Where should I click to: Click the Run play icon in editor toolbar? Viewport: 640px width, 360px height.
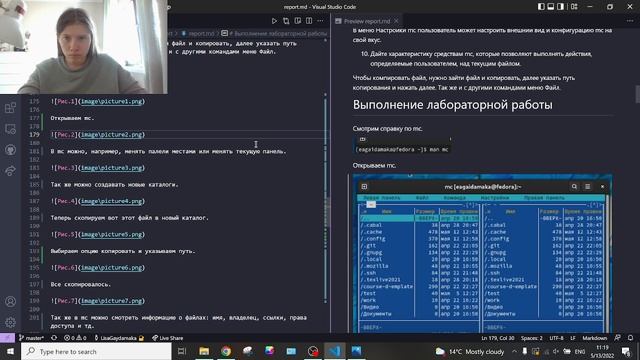274,21
